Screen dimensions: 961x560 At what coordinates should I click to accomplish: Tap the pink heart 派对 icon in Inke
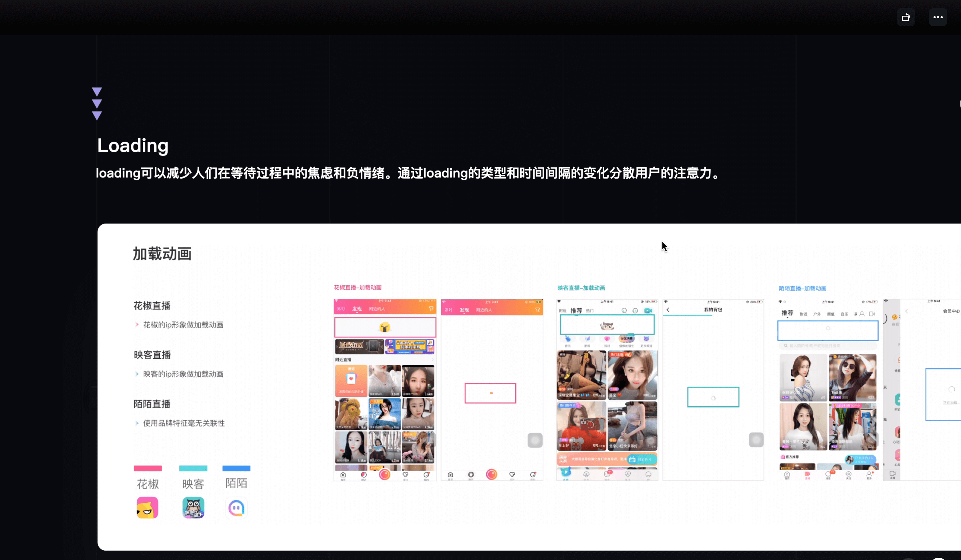point(607,339)
